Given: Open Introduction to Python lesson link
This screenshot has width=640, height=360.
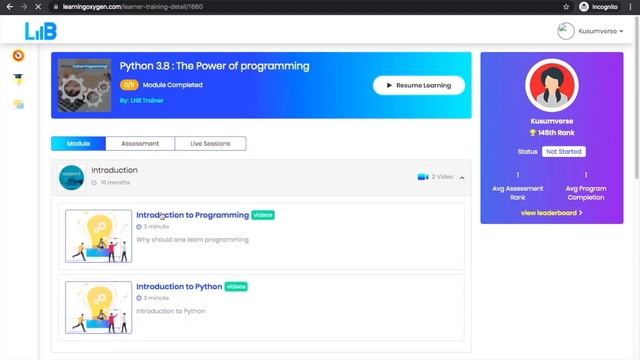Looking at the screenshot, I should point(179,287).
